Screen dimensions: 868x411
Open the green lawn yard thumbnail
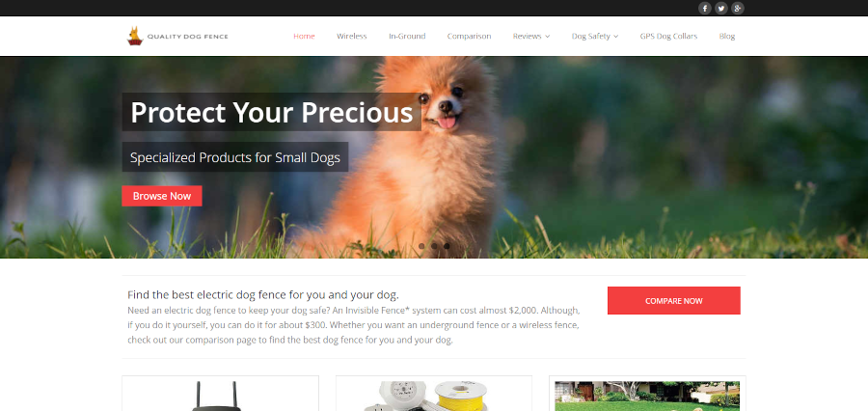(x=647, y=394)
